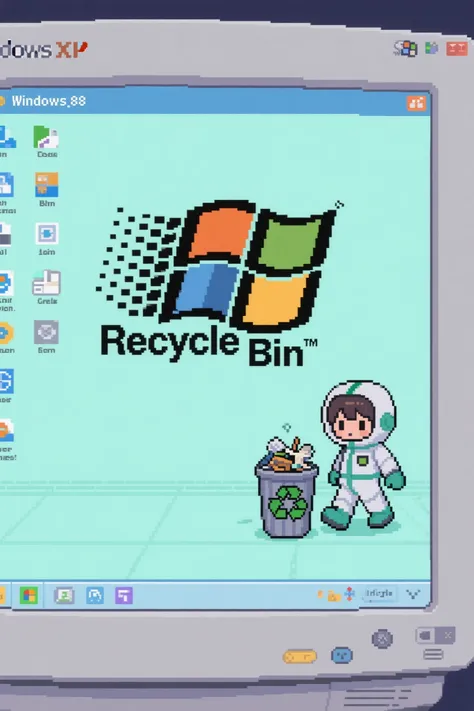Flip the monitor's toggle switch
Screen dimensions: 474x711
pyautogui.click(x=435, y=635)
